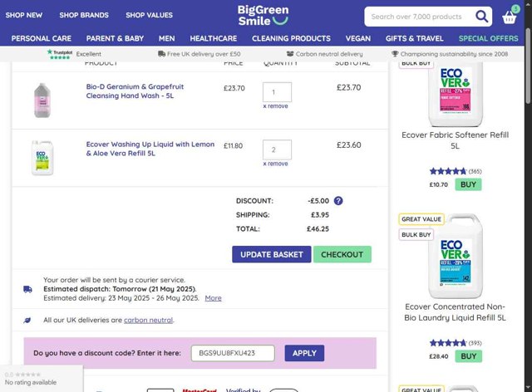This screenshot has height=392, width=532.
Task: Edit Bio-D Hand Wash quantity field
Action: coord(277,92)
